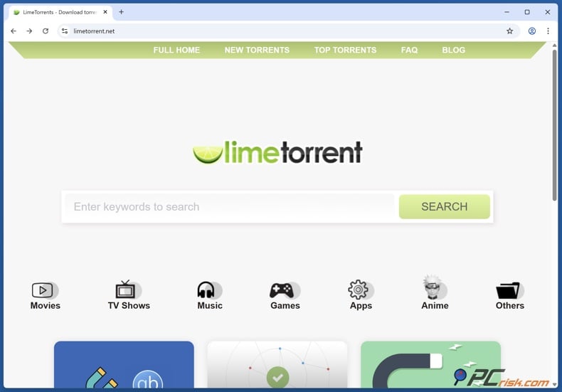Open the Games controller icon
The height and width of the screenshot is (392, 562).
[285, 290]
